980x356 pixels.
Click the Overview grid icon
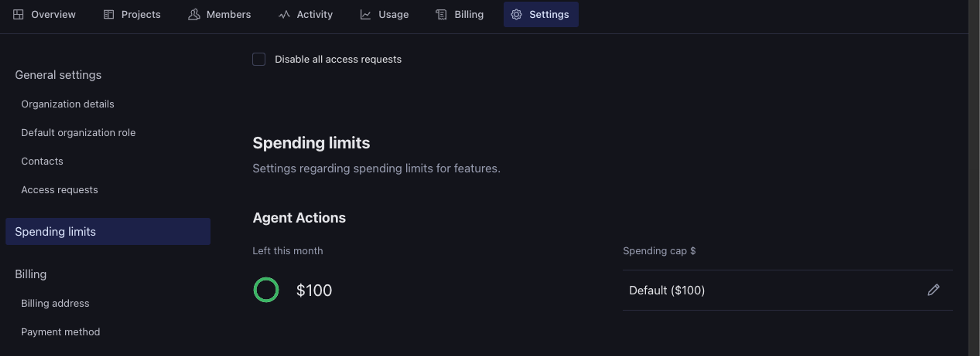tap(18, 15)
